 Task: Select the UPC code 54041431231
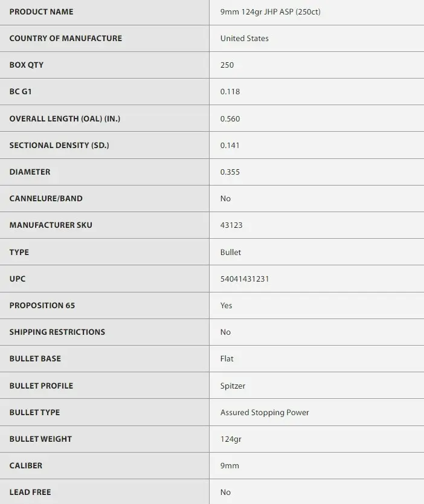click(245, 279)
